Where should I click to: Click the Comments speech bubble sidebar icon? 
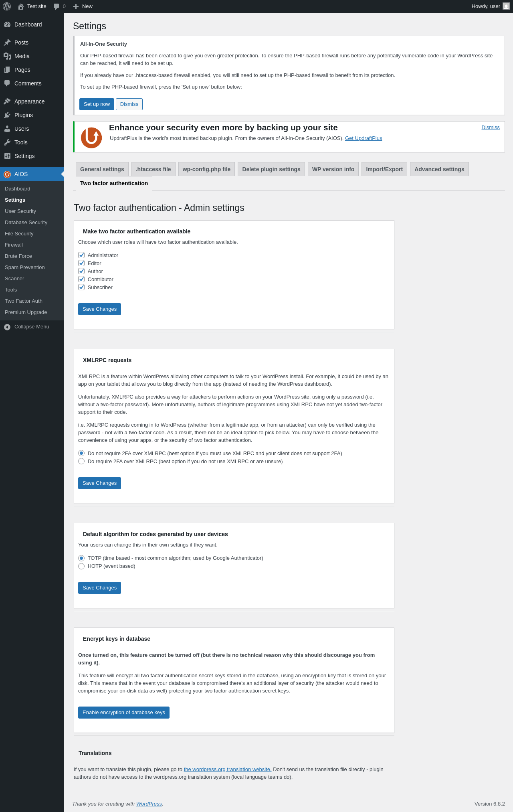point(7,83)
